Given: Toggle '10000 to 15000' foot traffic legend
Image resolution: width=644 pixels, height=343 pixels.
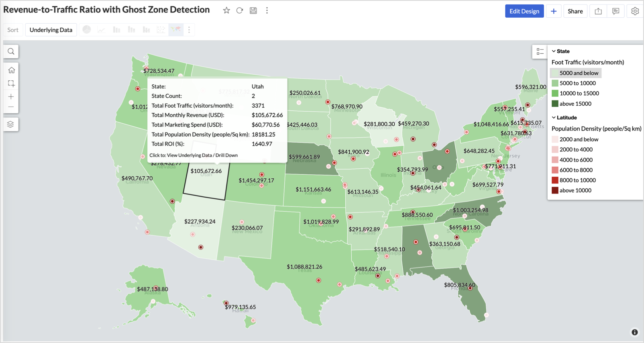Looking at the screenshot, I should (x=576, y=93).
